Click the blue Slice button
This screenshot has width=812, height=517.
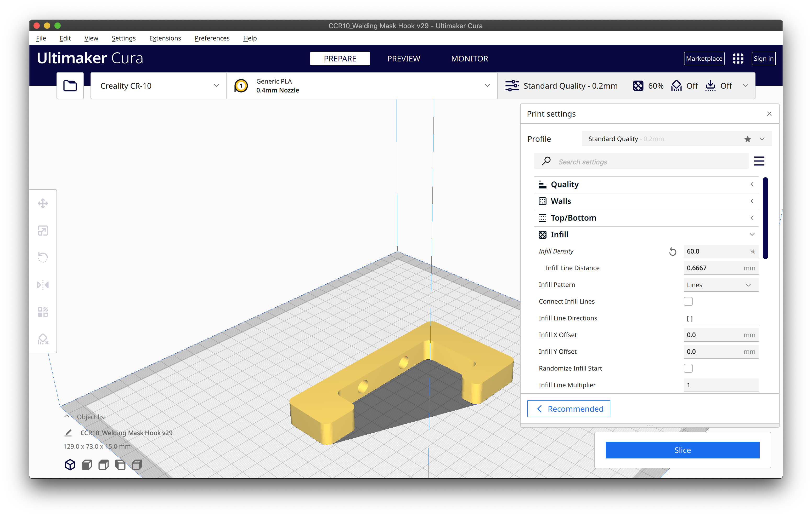(682, 450)
